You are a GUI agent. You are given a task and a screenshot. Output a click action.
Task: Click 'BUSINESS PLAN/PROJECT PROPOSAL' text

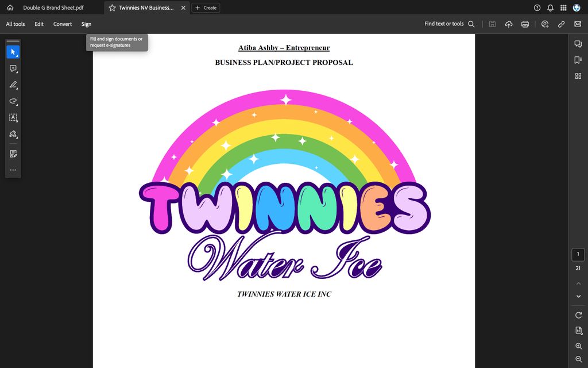coord(284,62)
